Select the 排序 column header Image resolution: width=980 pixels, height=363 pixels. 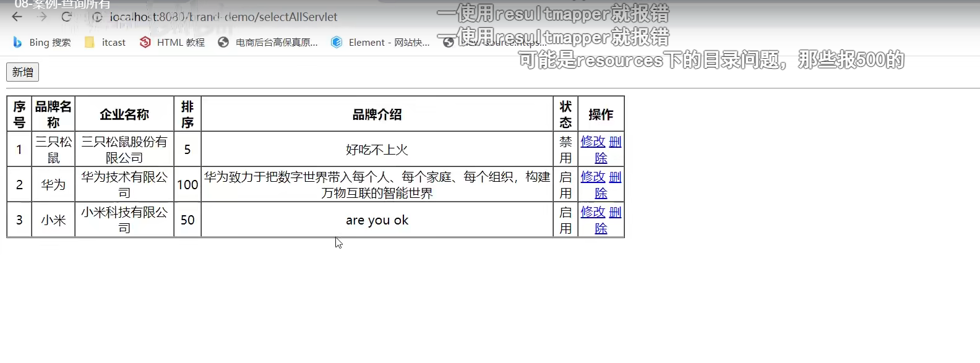pos(187,114)
